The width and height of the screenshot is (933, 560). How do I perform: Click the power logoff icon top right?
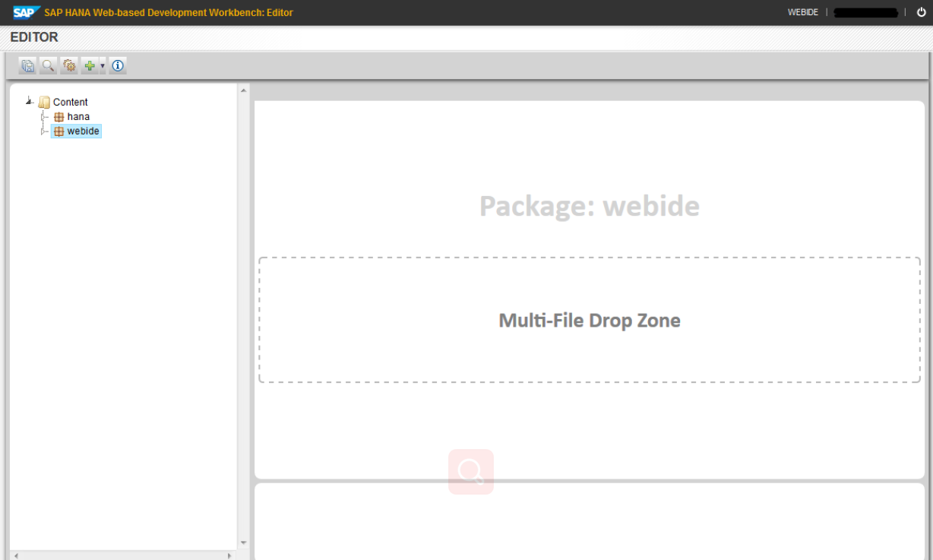point(921,12)
